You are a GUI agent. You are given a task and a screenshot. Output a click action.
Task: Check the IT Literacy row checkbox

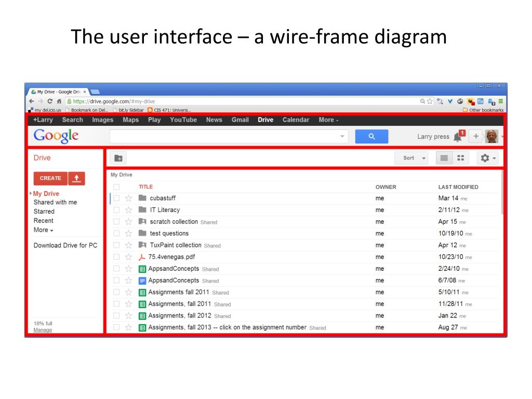[116, 210]
